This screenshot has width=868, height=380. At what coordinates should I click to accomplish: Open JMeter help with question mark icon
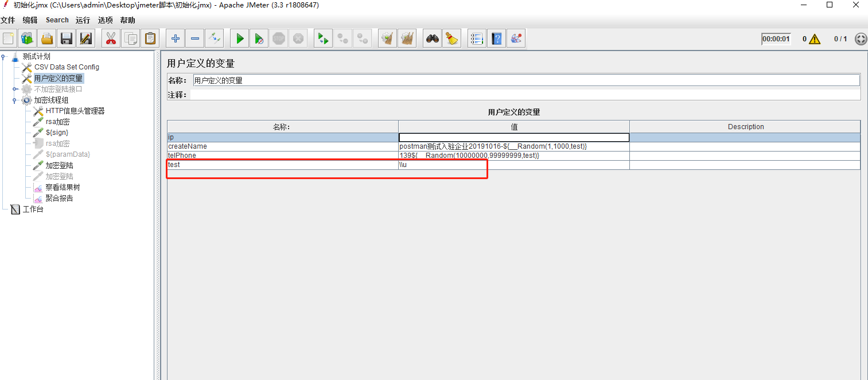(497, 38)
